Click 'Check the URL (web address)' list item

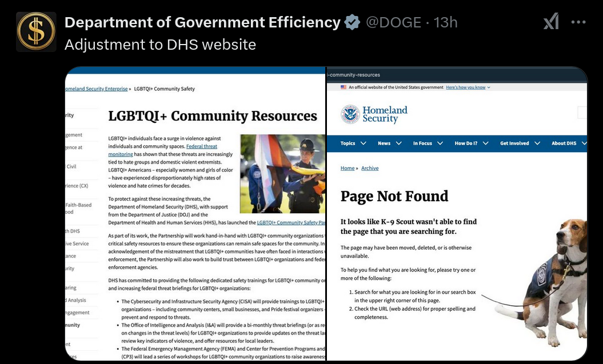point(415,313)
